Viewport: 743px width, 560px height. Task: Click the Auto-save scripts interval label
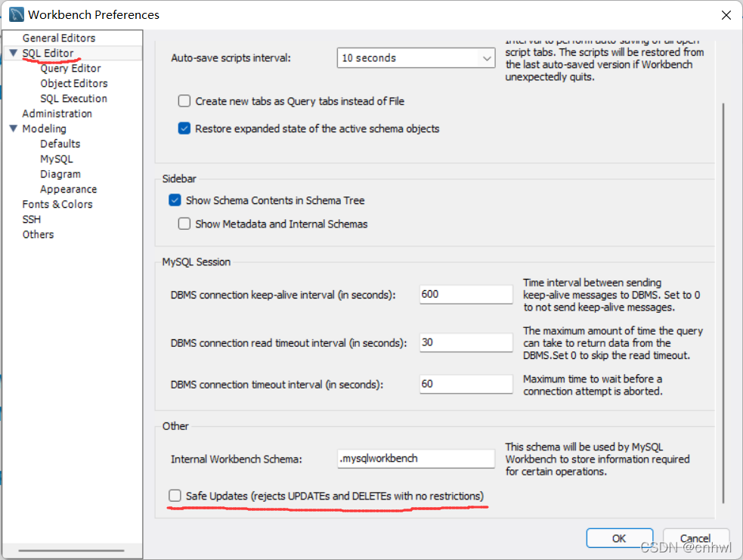(231, 57)
